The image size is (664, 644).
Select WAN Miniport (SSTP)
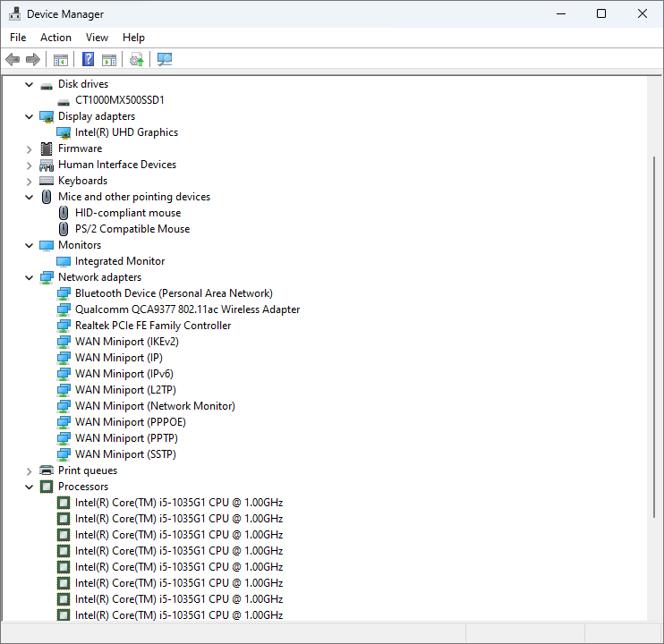pos(125,454)
